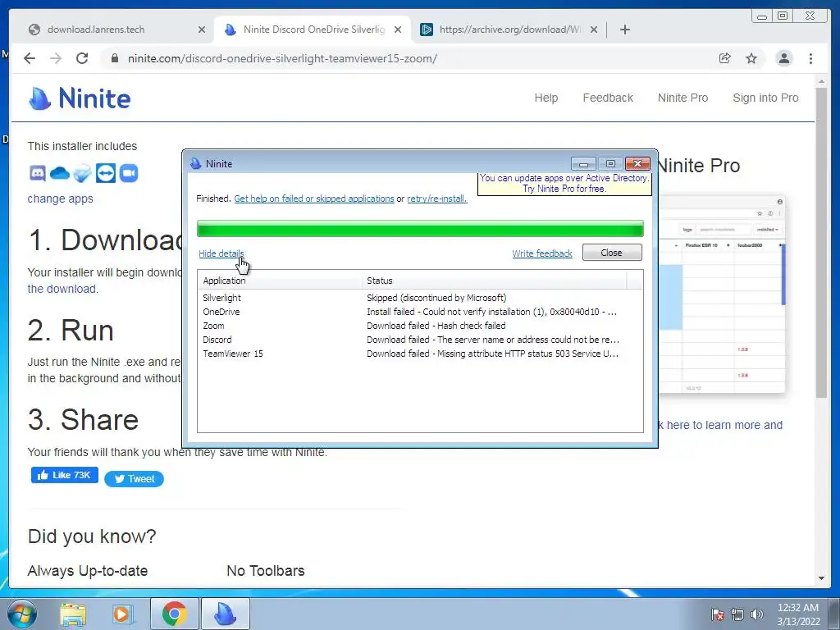Select the Ninite Discord OneDrive tab

coord(313,30)
